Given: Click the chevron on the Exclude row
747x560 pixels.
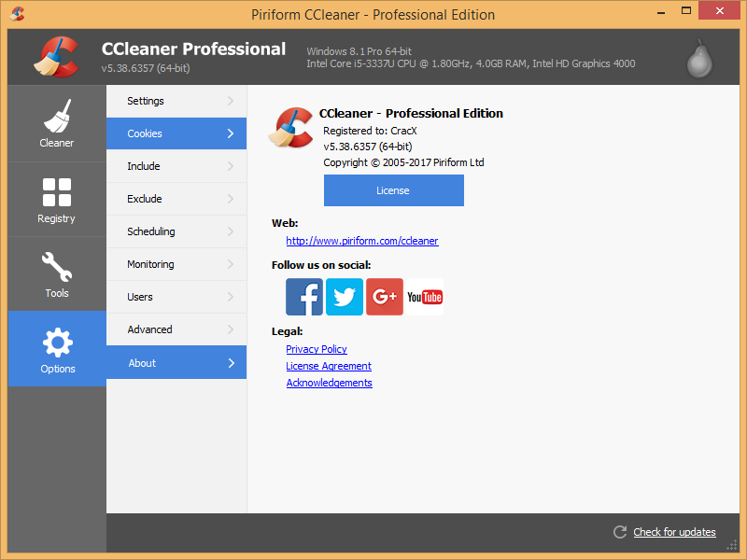Looking at the screenshot, I should click(x=231, y=199).
